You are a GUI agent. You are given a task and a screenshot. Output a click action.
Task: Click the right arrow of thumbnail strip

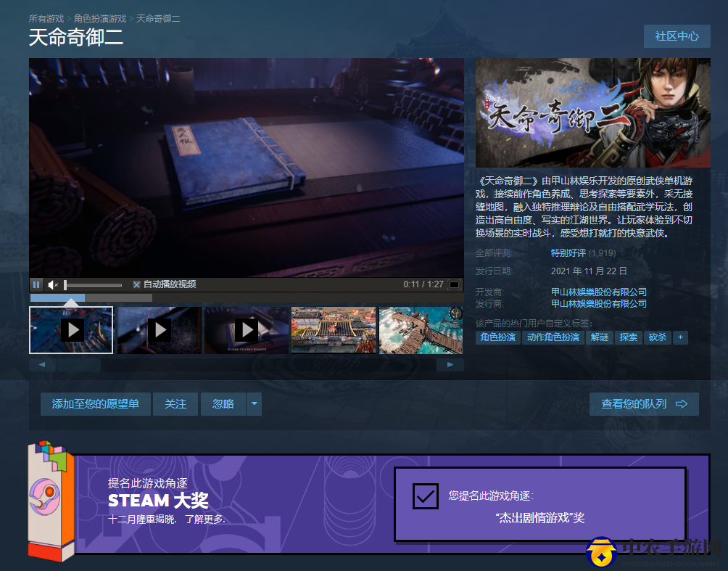click(x=450, y=365)
